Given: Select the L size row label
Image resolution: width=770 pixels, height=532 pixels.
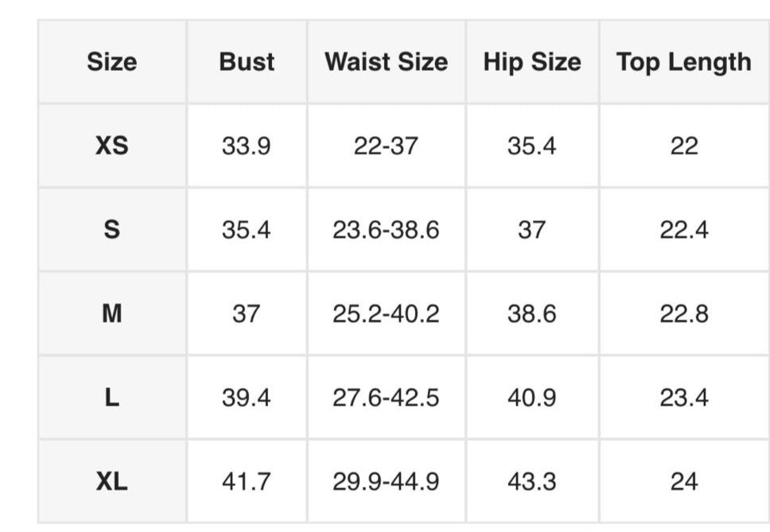Looking at the screenshot, I should [112, 398].
